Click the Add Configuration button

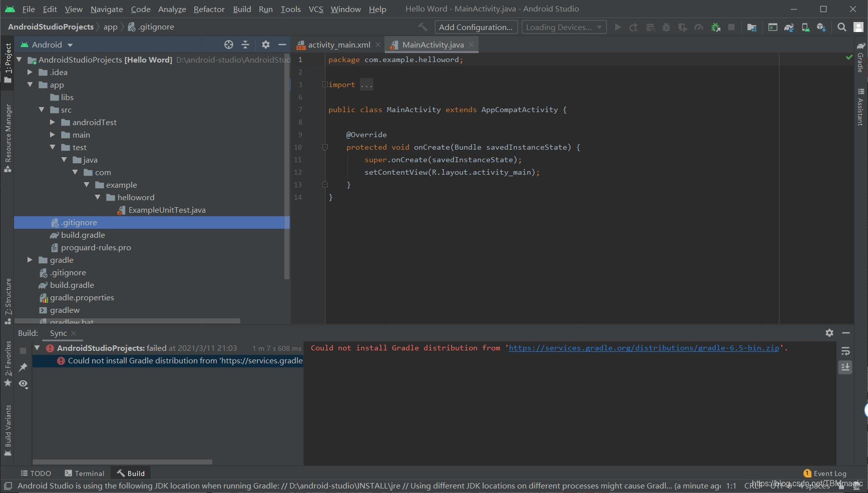tap(476, 27)
